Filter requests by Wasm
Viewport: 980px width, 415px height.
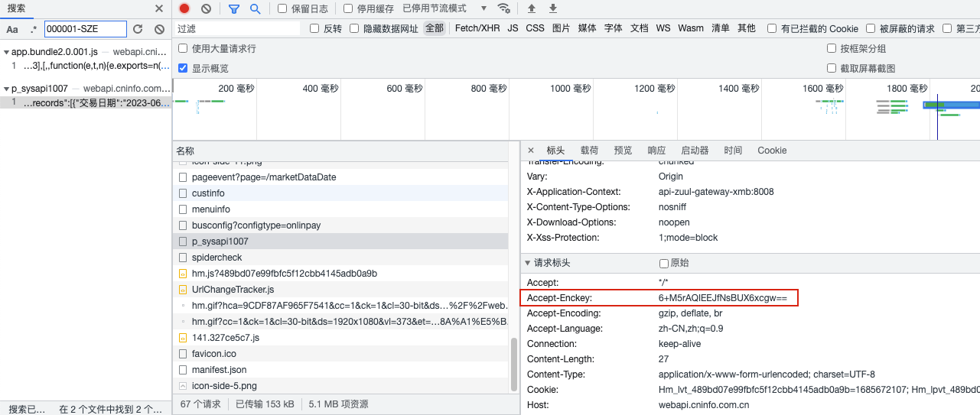coord(691,28)
